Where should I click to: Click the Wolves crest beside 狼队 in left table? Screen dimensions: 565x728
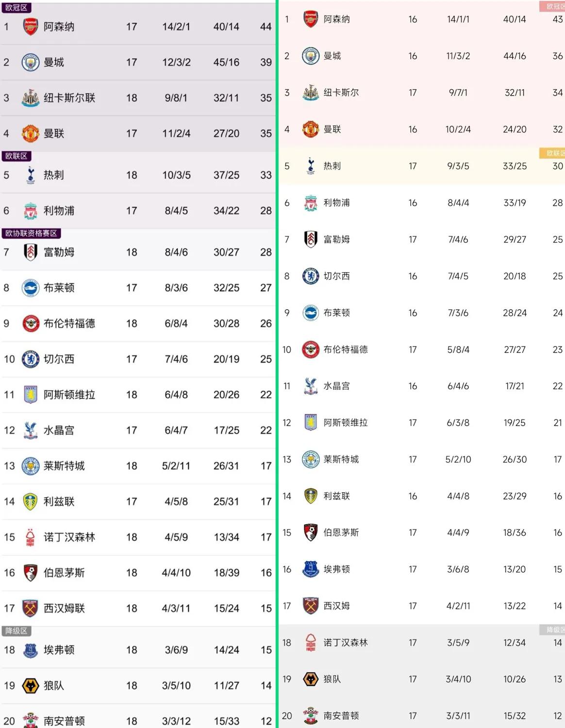pos(30,686)
